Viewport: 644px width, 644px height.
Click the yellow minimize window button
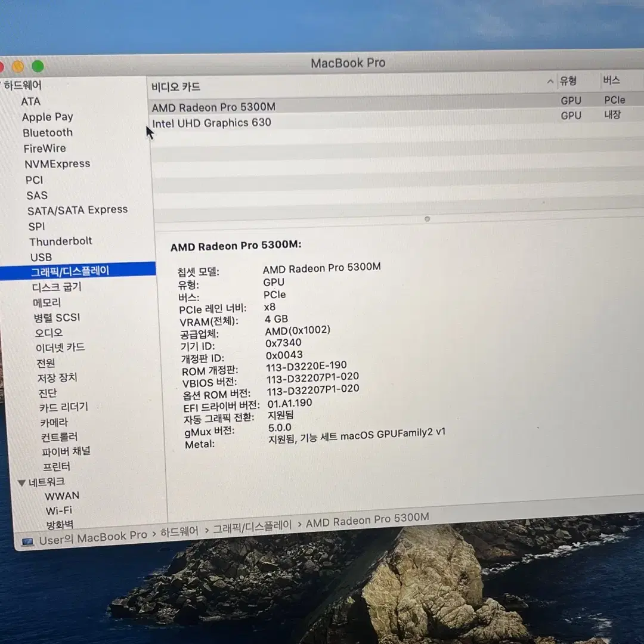(x=18, y=67)
